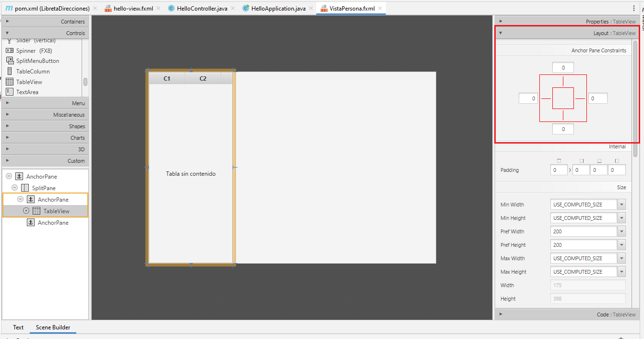Expand the Shapes library section
This screenshot has height=339, width=644.
click(45, 126)
